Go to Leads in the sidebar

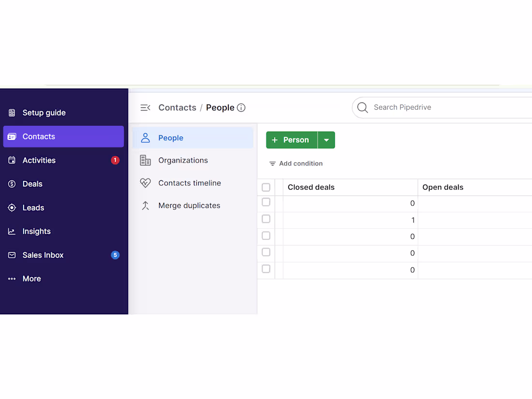point(64,207)
